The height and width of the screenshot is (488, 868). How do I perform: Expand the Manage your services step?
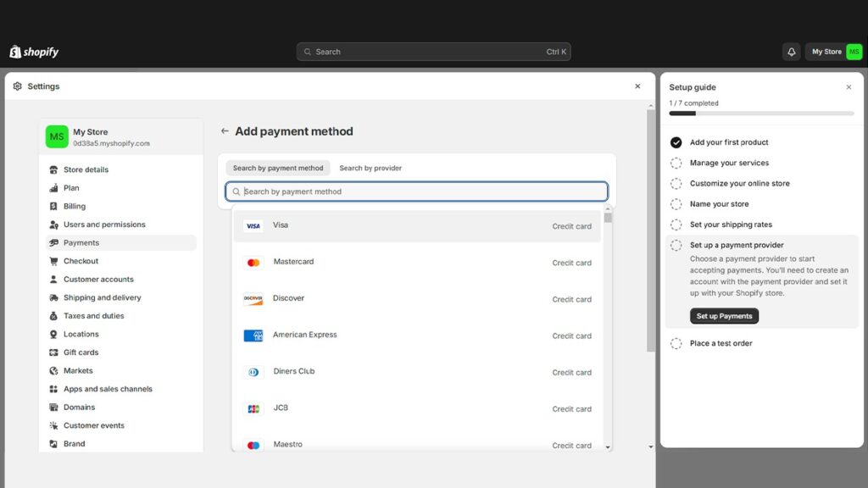tap(729, 163)
